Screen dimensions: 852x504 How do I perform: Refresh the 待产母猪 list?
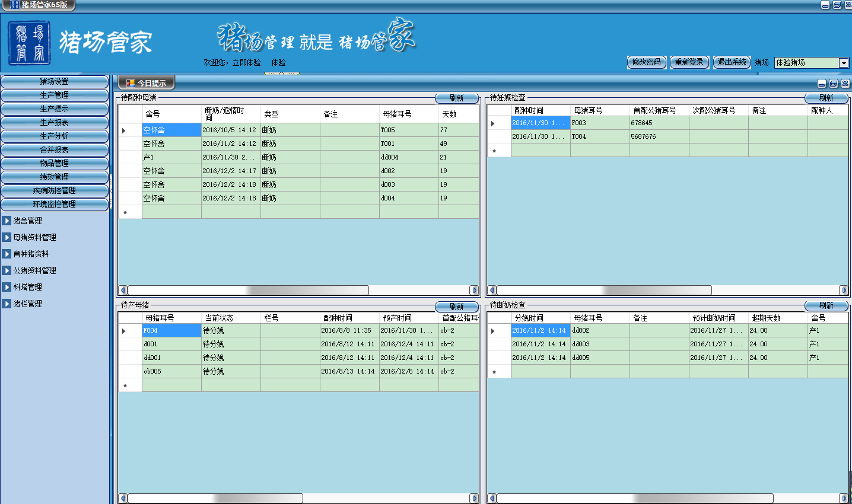(457, 307)
